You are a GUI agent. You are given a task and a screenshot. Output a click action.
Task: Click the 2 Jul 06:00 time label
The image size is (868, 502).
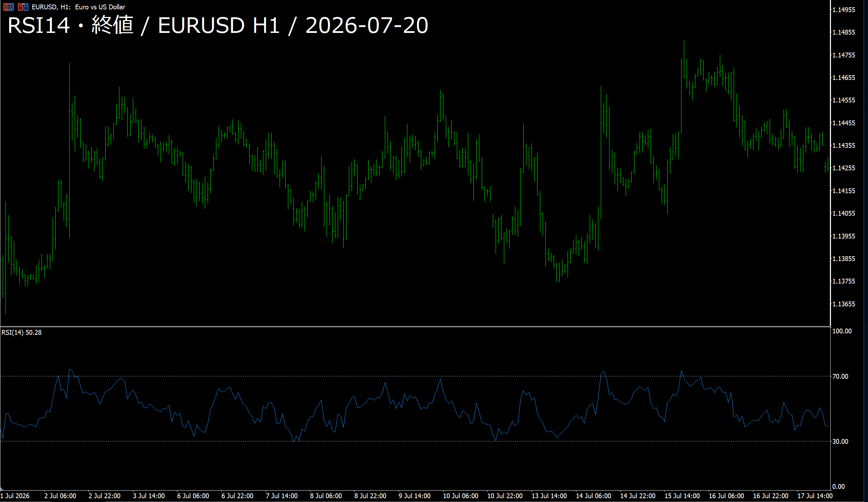click(60, 496)
